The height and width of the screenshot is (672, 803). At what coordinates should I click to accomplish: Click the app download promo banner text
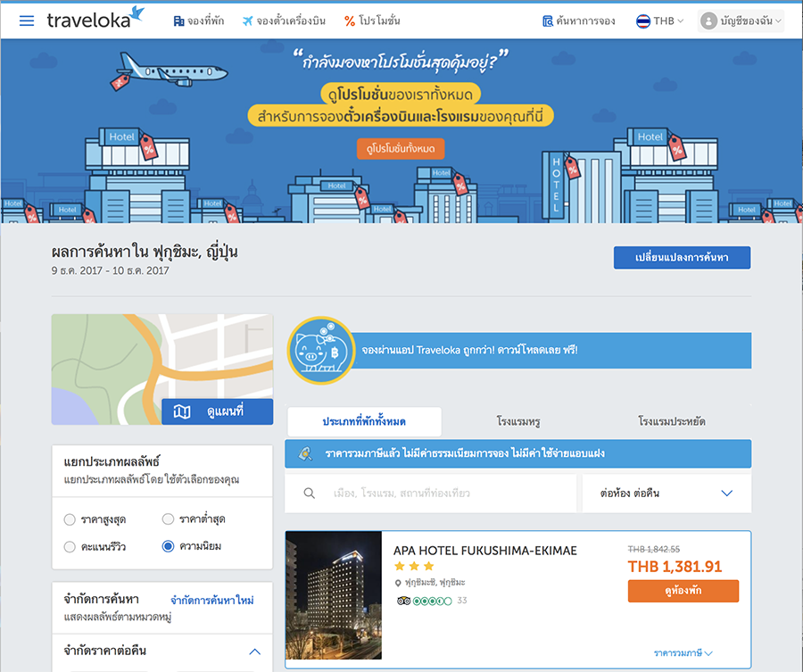(x=469, y=351)
